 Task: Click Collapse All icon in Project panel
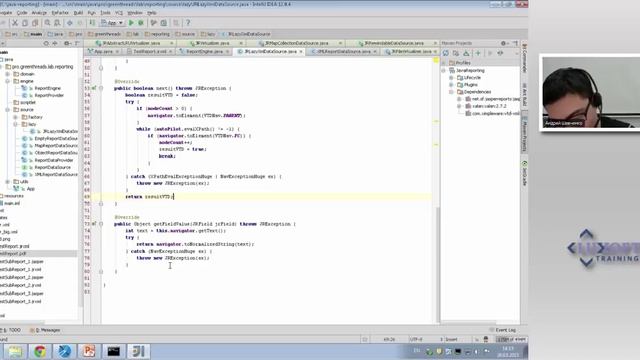(x=55, y=43)
